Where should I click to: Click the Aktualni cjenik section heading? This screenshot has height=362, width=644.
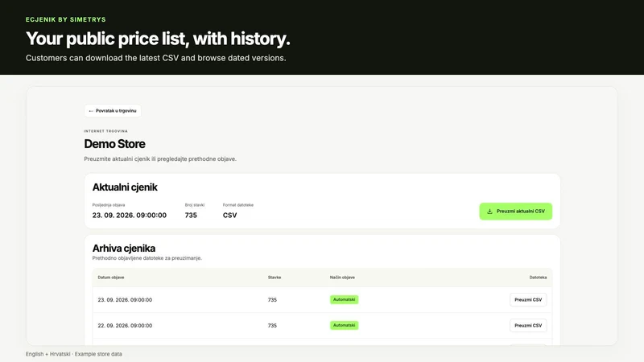pyautogui.click(x=125, y=187)
